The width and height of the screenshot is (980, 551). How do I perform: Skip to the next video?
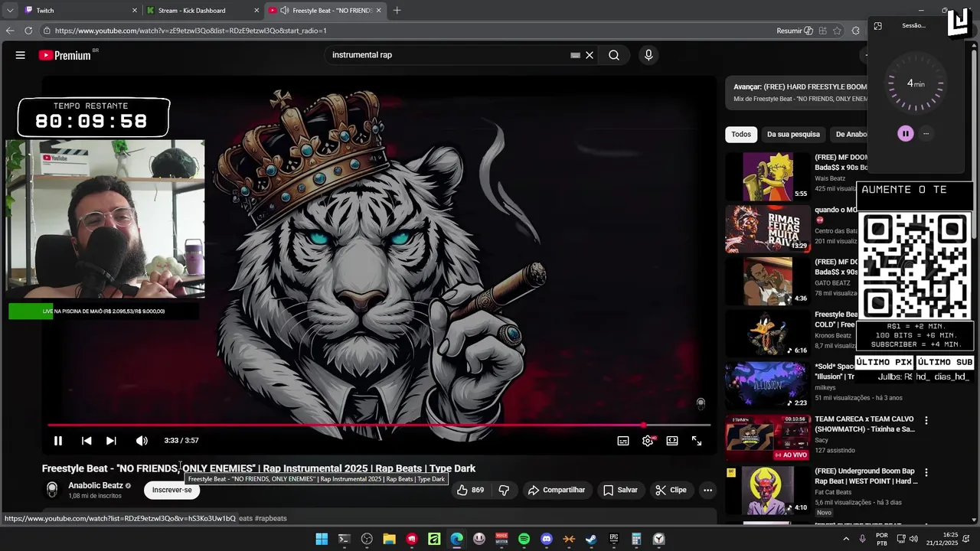coord(111,441)
